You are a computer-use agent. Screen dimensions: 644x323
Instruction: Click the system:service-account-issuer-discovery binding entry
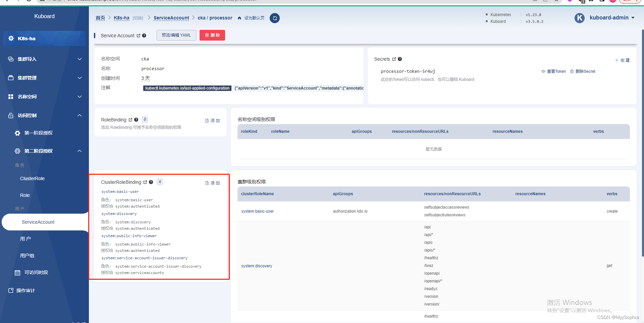click(x=145, y=258)
